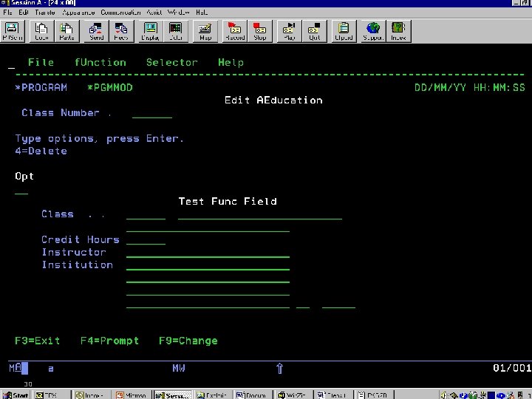This screenshot has height=399, width=532.
Task: Click the Windows Start button
Action: (16, 395)
